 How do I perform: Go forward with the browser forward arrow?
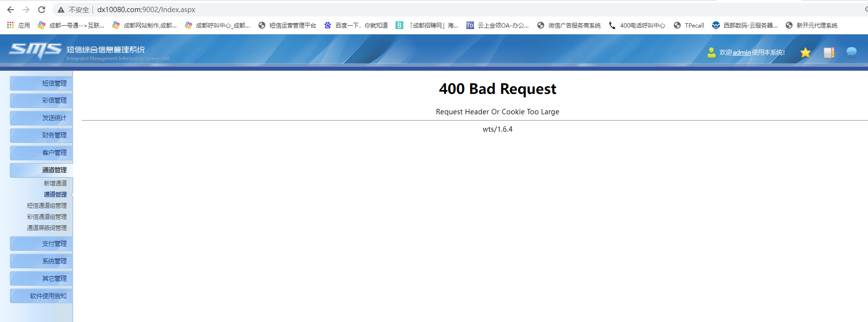click(26, 10)
